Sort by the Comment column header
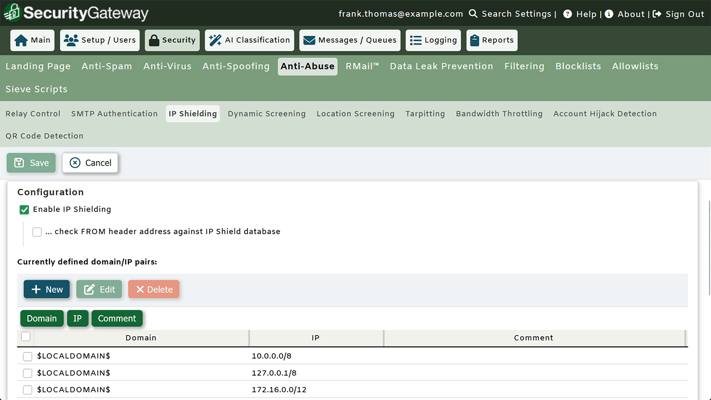This screenshot has height=400, width=711. pos(533,338)
